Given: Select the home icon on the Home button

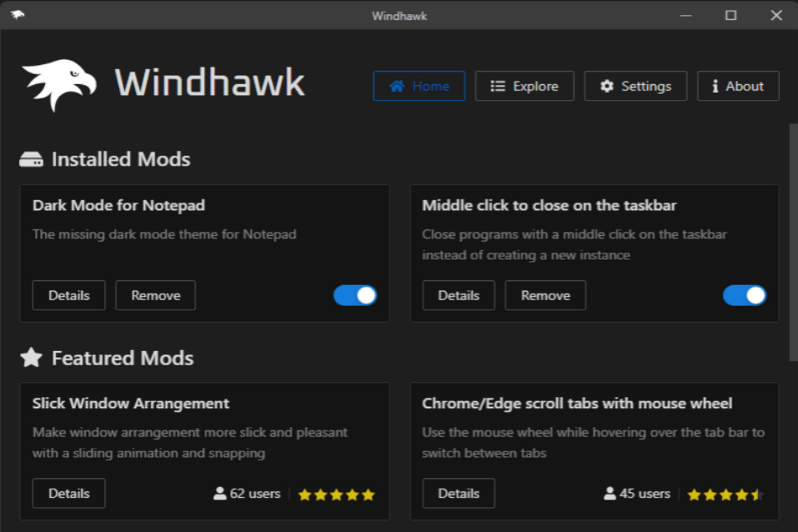Looking at the screenshot, I should (397, 86).
